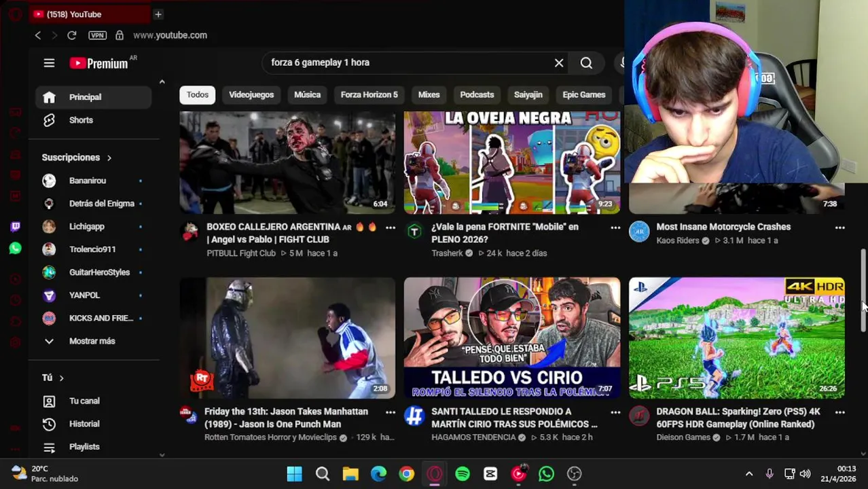Viewport: 868px width, 489px height.
Task: Click the padlock site info icon
Action: [x=120, y=35]
